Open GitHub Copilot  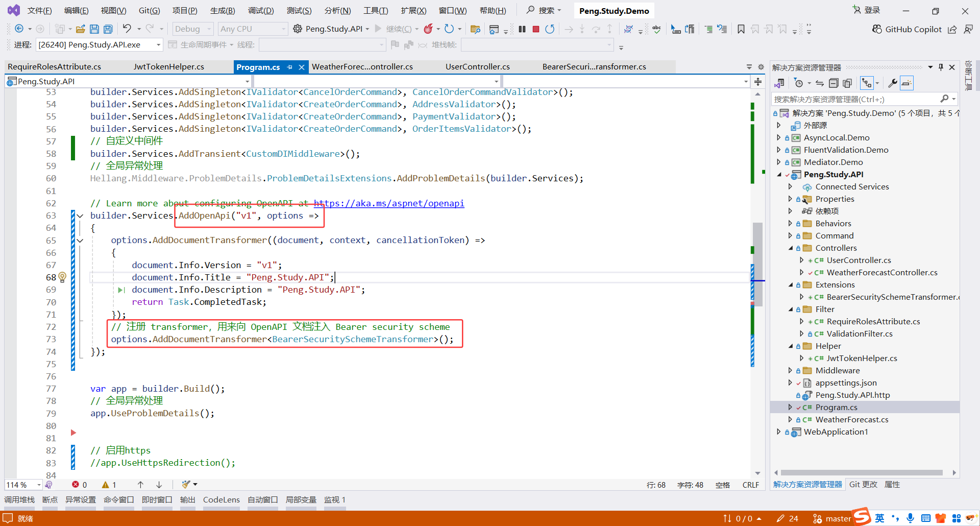coord(907,29)
